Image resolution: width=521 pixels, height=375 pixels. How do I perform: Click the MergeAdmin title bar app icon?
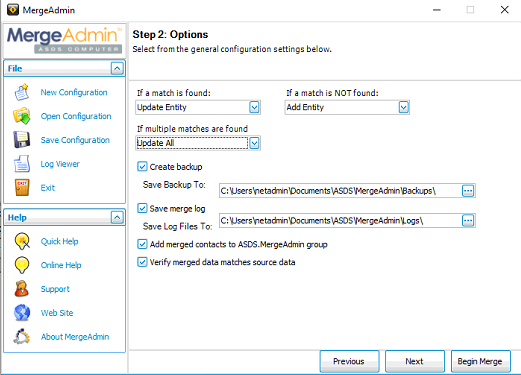[x=13, y=10]
